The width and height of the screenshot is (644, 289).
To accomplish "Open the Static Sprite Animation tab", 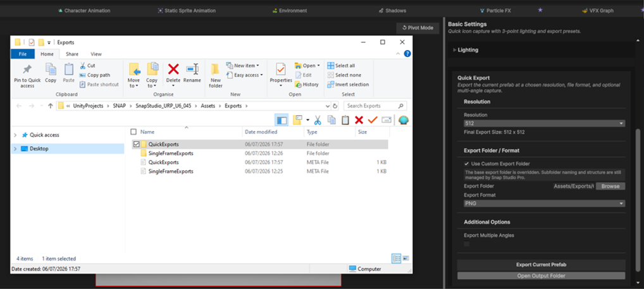I will pos(187,11).
